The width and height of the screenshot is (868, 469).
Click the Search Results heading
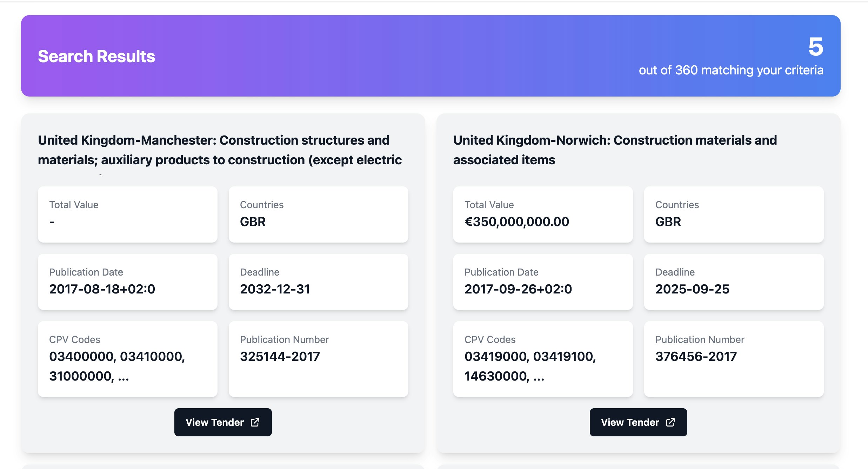pos(96,56)
